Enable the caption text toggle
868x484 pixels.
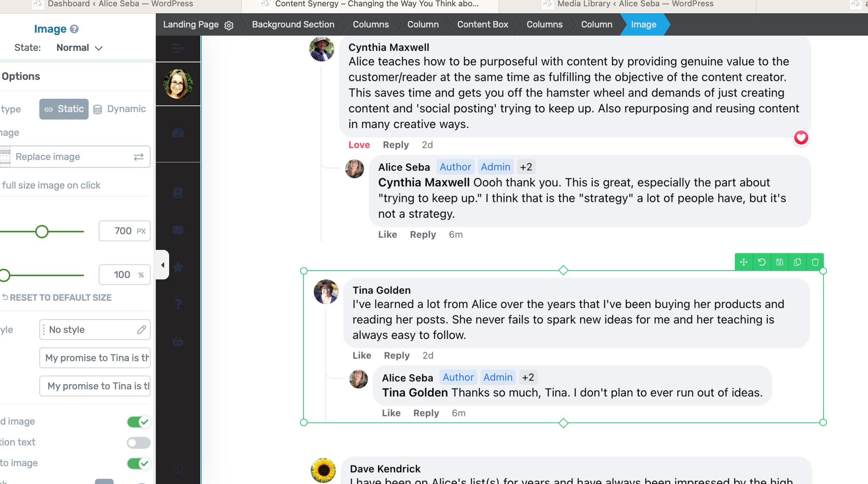[x=139, y=442]
